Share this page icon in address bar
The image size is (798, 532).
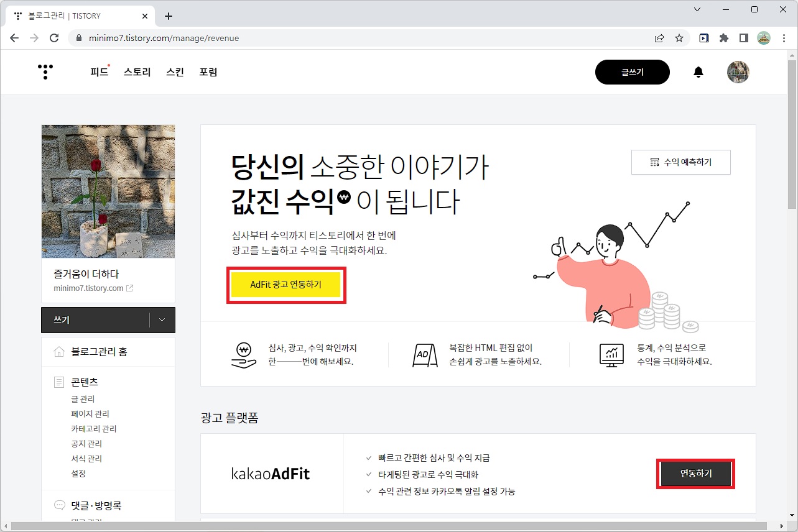pos(659,38)
